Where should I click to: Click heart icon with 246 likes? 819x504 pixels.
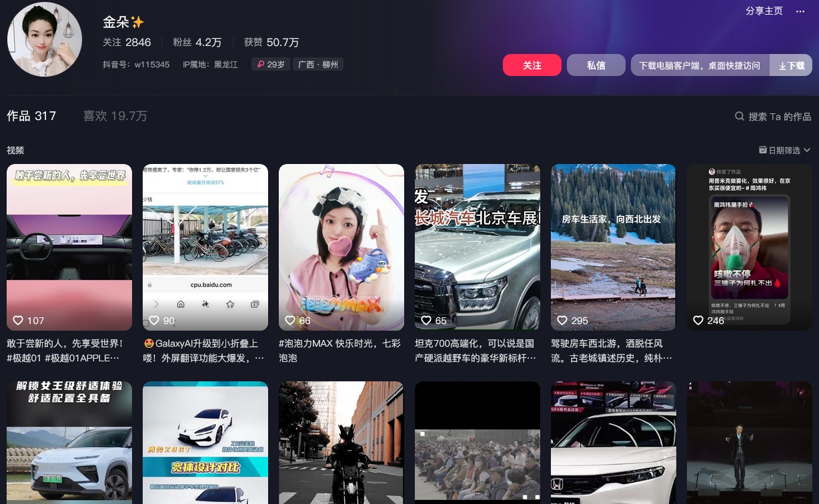tap(698, 321)
